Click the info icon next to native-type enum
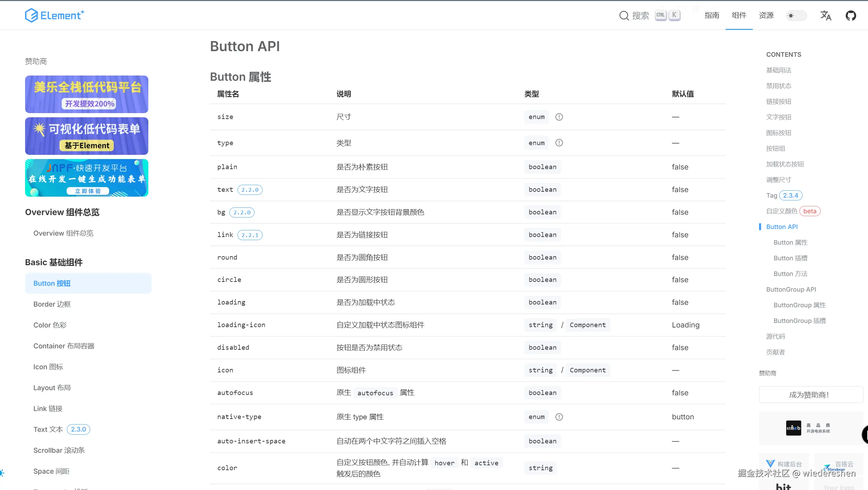Viewport: 868px width, 490px height. (559, 417)
